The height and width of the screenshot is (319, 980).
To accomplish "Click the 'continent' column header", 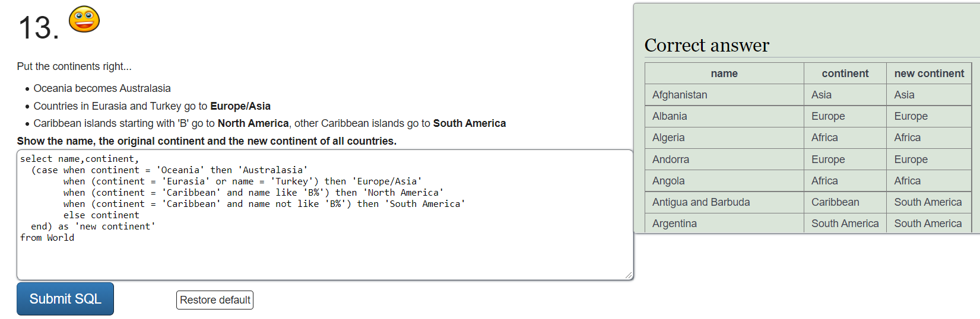I will coord(845,74).
